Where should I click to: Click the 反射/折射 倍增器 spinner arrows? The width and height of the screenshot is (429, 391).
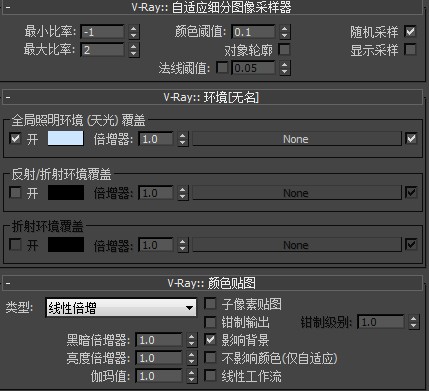pos(183,193)
